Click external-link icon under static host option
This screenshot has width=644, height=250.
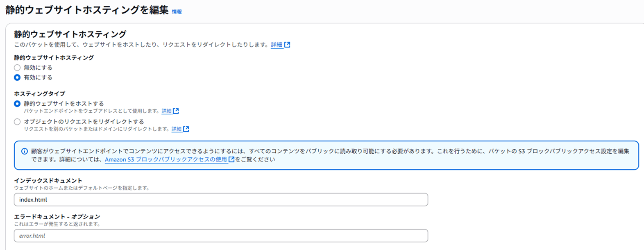(176, 111)
